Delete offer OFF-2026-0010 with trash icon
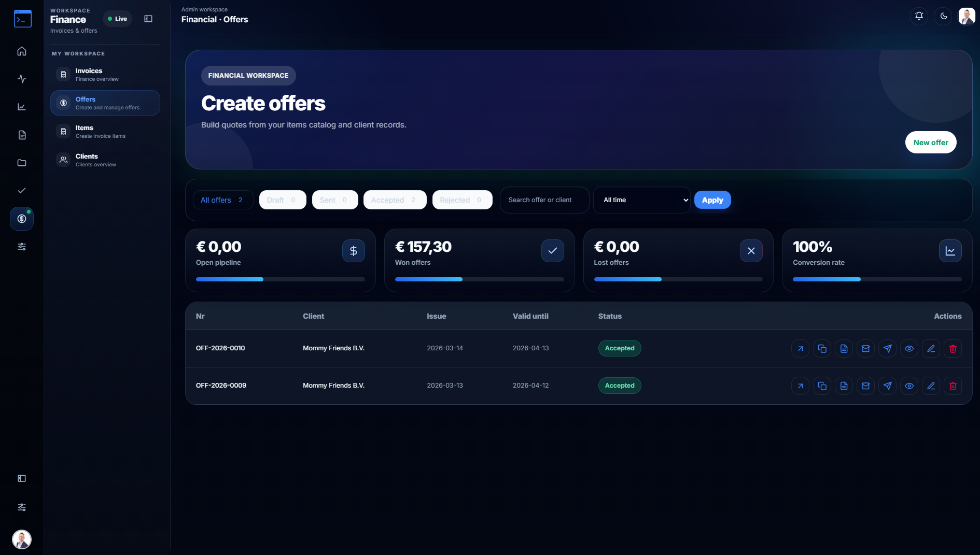This screenshot has height=555, width=980. coord(953,349)
